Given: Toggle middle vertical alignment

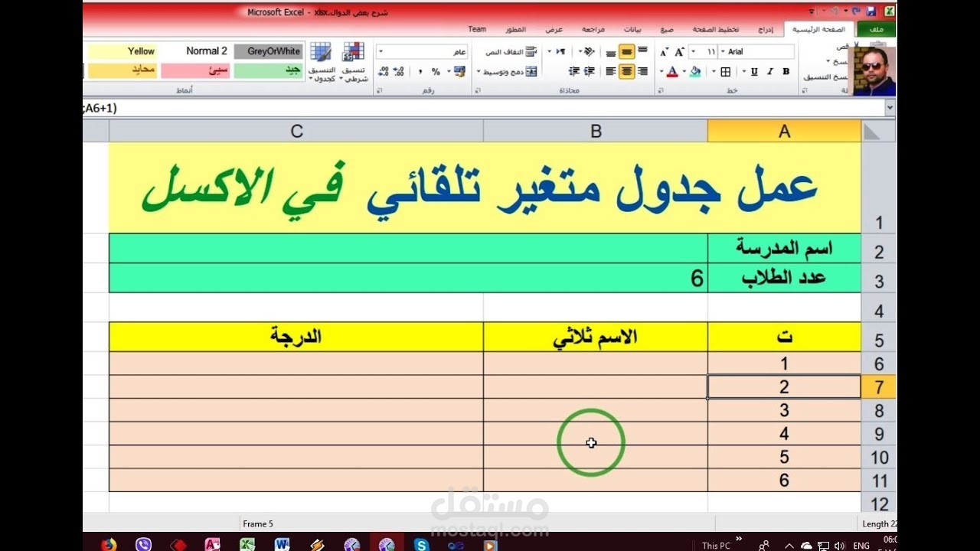Looking at the screenshot, I should pyautogui.click(x=627, y=52).
